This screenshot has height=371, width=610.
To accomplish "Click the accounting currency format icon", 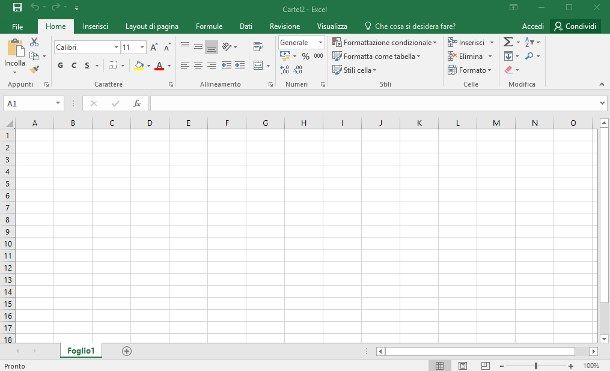I will (285, 56).
